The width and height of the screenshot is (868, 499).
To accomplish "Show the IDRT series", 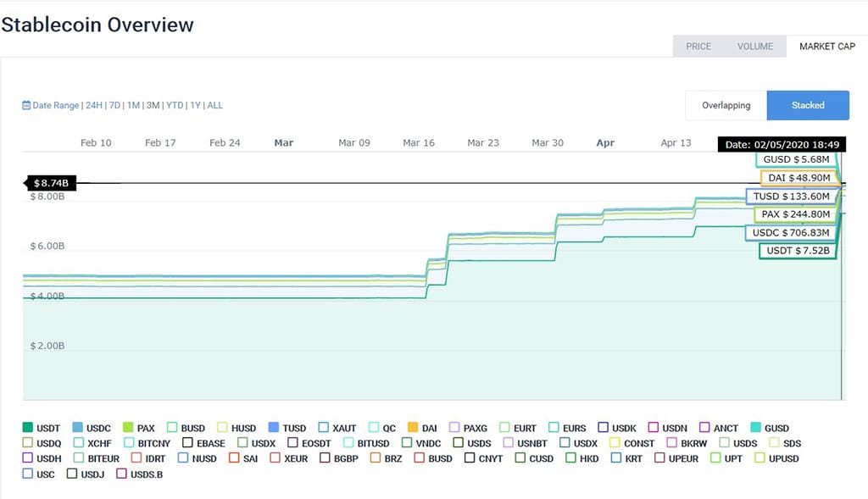I will [136, 458].
